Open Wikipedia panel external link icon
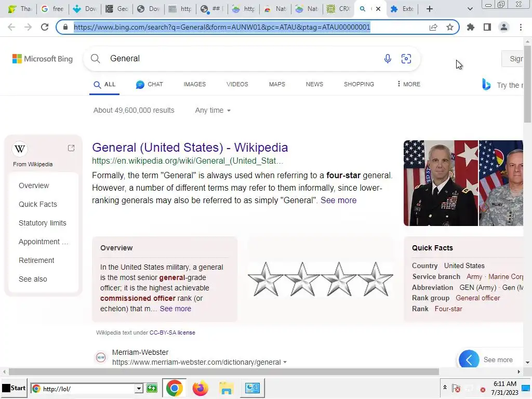532x399 pixels. coord(71,148)
